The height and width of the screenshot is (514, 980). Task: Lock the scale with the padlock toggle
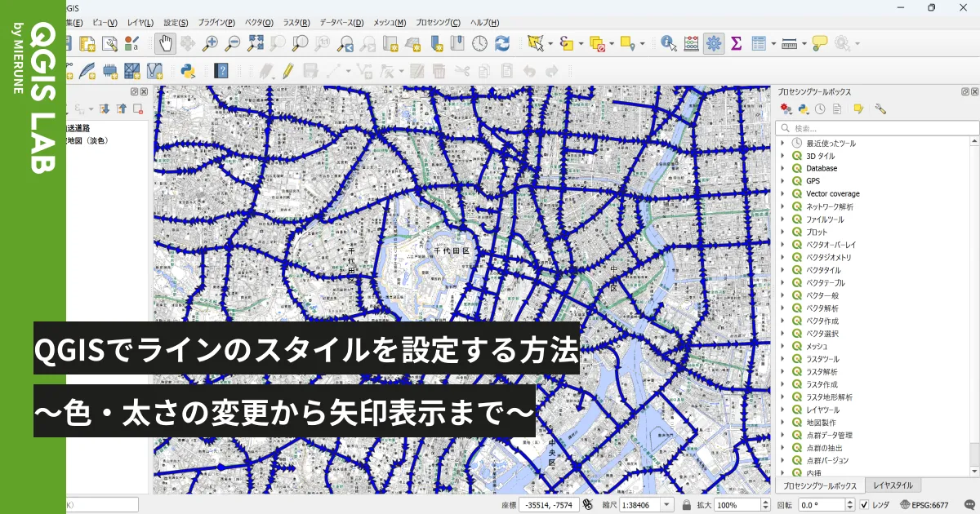pyautogui.click(x=686, y=504)
